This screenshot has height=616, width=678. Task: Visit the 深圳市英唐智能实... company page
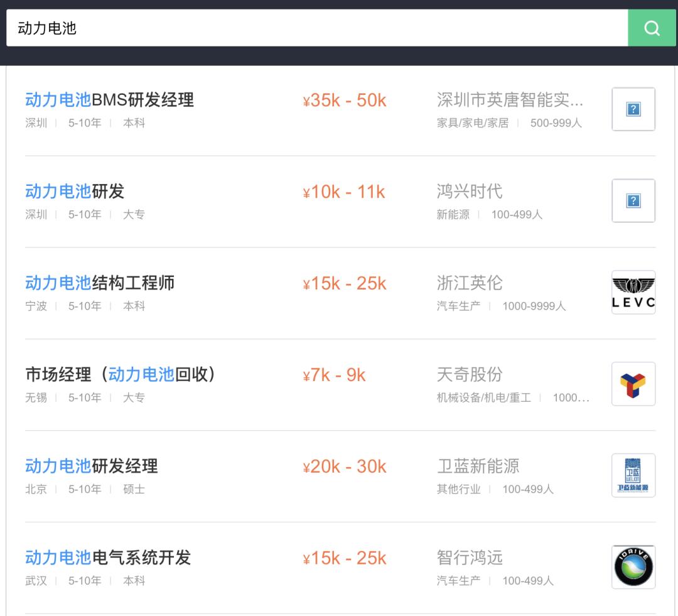510,100
